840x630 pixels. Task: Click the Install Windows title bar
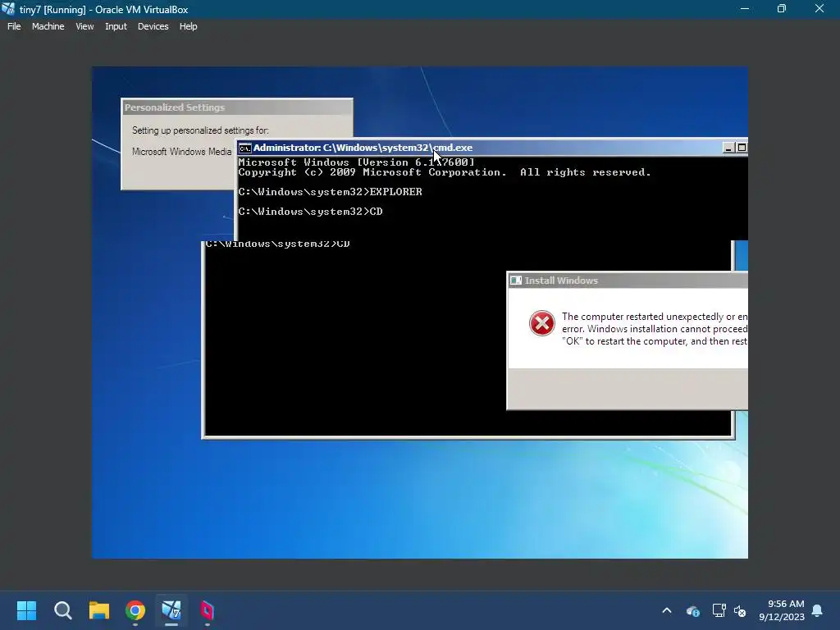628,281
